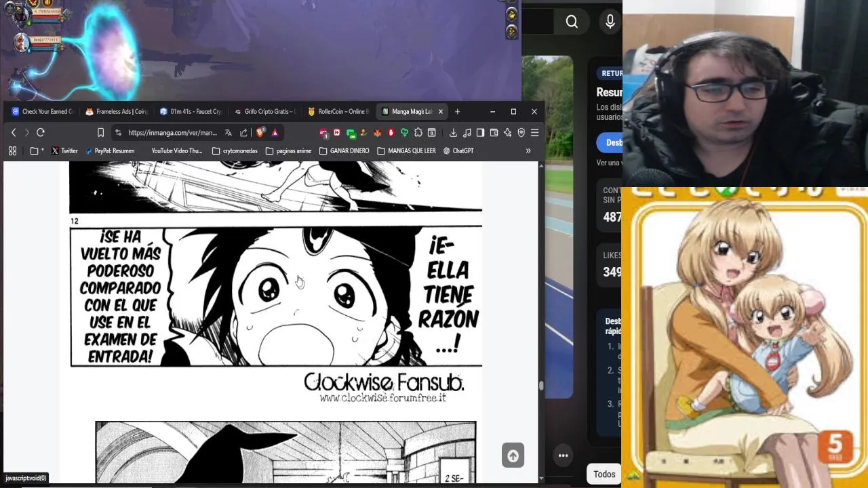Expand the GANAR DINERO bookmark folder
The height and width of the screenshot is (488, 868).
(344, 151)
